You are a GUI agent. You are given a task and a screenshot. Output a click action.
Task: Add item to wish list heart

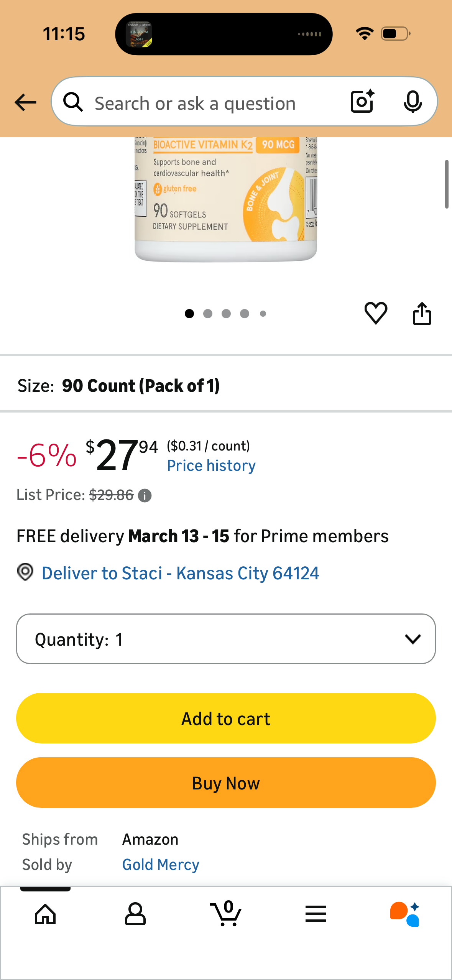tap(376, 313)
